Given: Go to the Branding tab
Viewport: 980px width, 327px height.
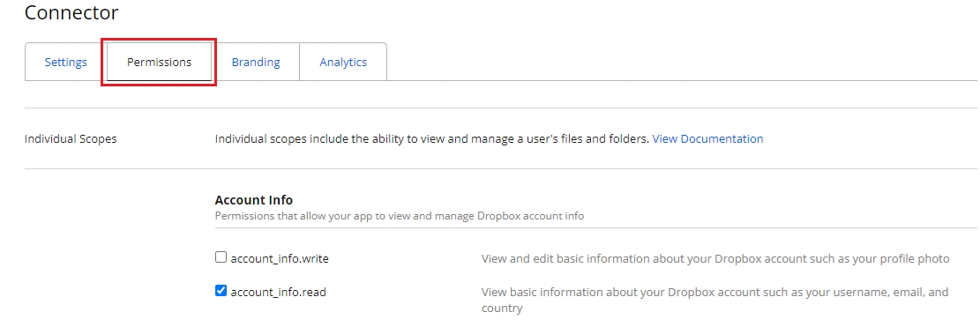Looking at the screenshot, I should pos(256,63).
